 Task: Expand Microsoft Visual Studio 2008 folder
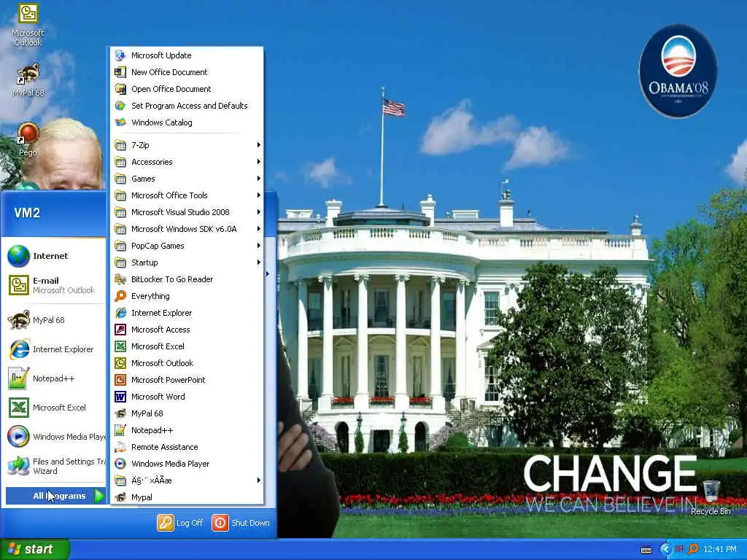(187, 212)
